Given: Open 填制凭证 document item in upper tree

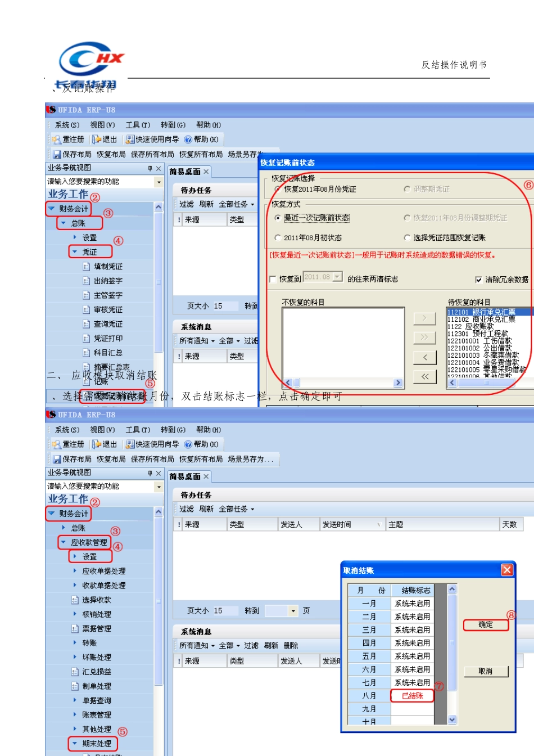Looking at the screenshot, I should (x=102, y=267).
